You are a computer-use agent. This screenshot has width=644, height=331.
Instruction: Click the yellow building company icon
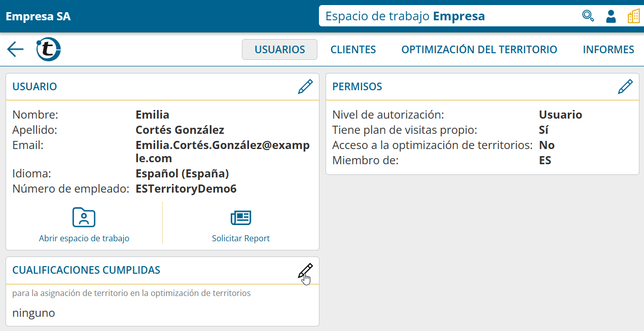(633, 16)
